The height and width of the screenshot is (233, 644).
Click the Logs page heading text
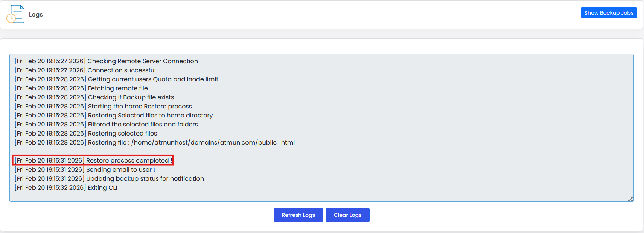36,15
